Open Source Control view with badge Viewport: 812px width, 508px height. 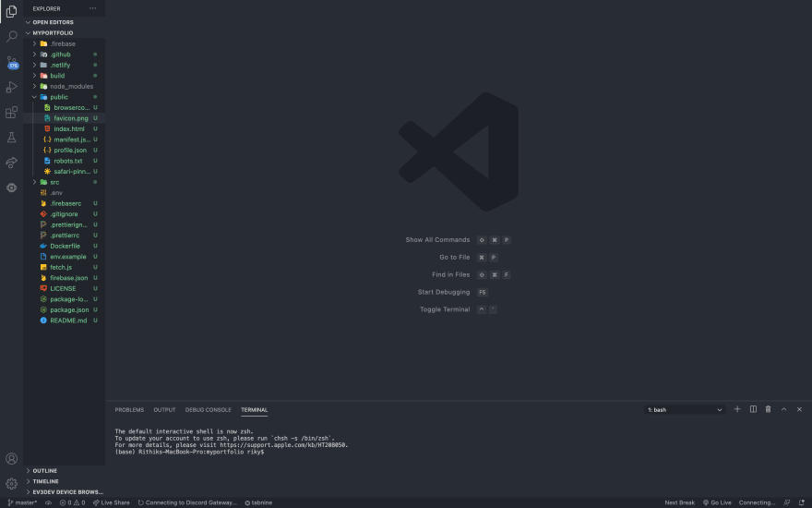[11, 62]
